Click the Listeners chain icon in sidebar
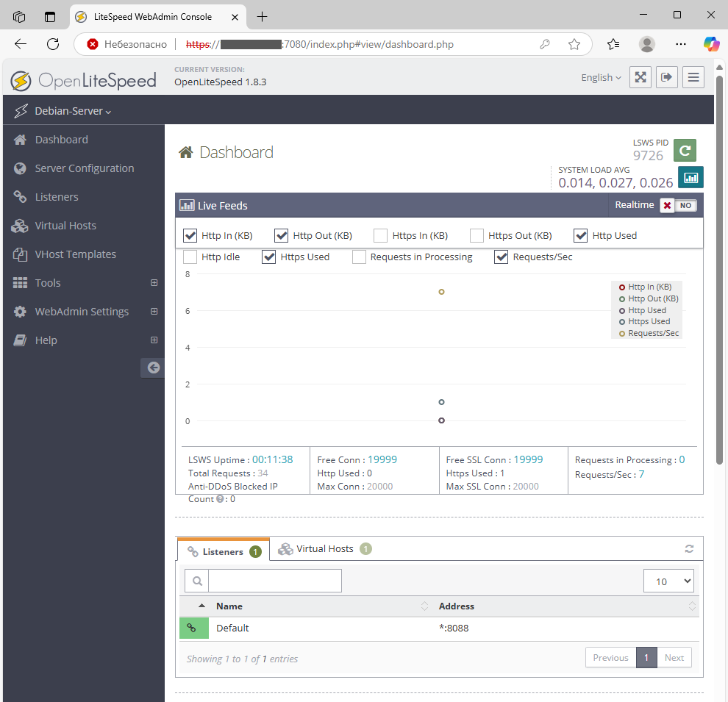This screenshot has height=702, width=728. click(x=20, y=197)
